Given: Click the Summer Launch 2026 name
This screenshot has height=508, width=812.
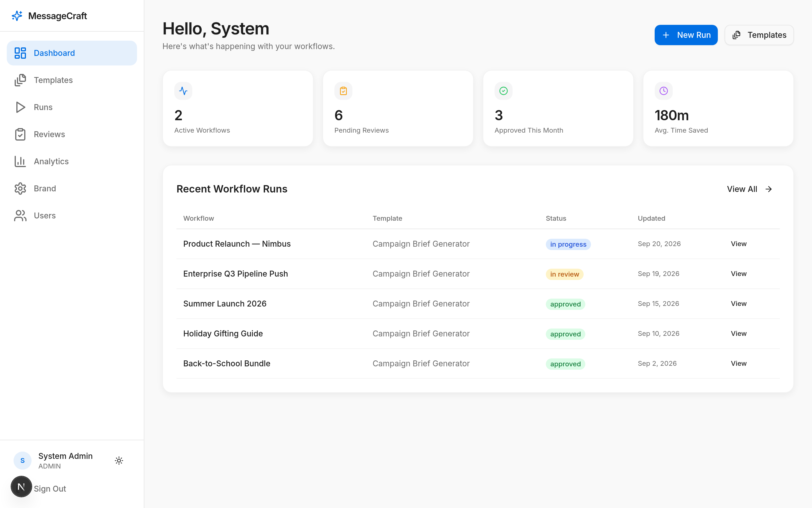Looking at the screenshot, I should [x=225, y=304].
